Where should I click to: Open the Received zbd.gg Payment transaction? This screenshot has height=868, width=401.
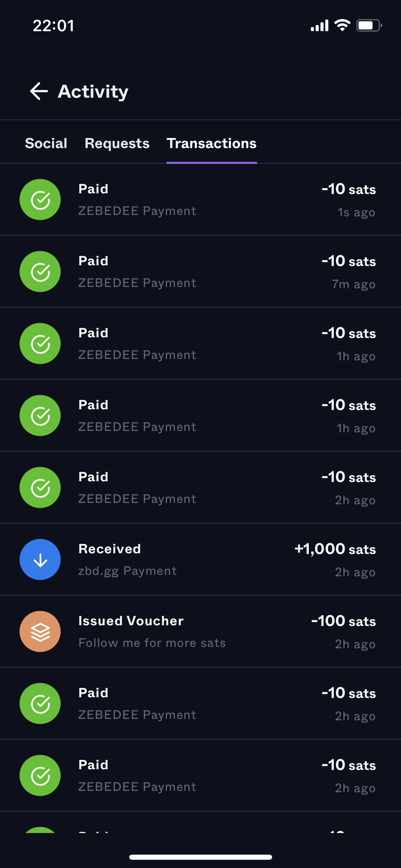[x=127, y=559]
